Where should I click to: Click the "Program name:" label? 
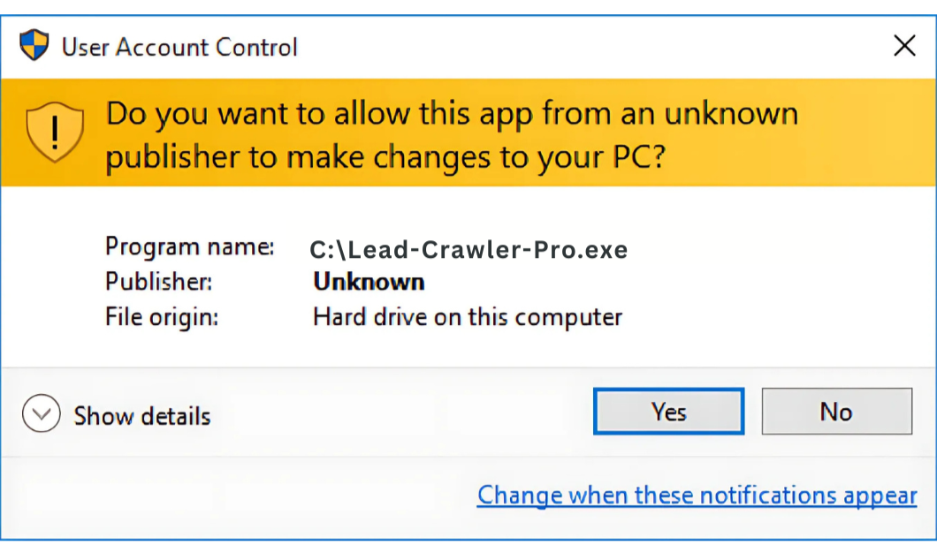coord(189,246)
